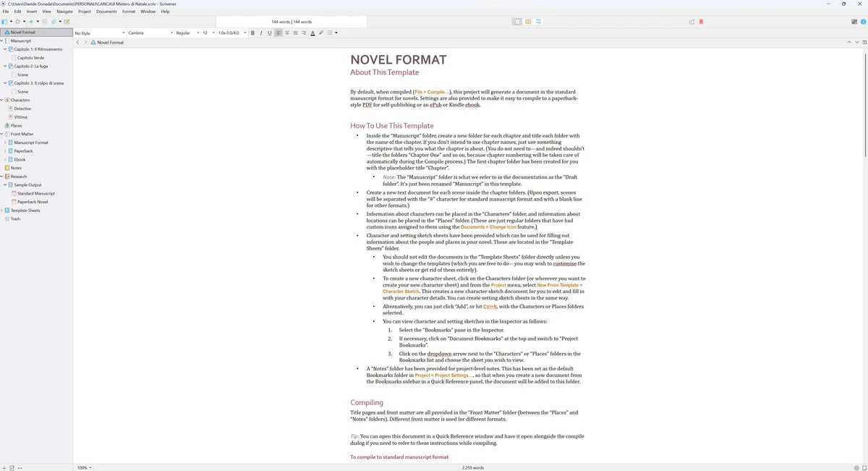Open the project Search tool
The height and width of the screenshot is (471, 868).
17,22
